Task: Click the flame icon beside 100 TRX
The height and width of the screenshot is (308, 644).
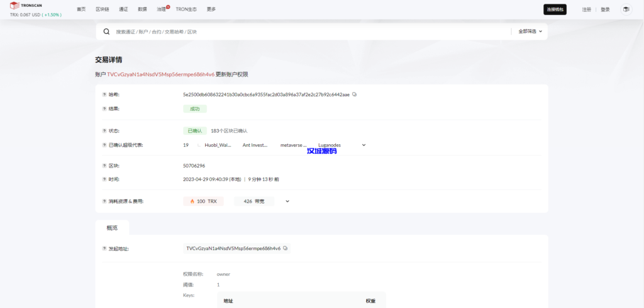Action: click(x=192, y=202)
